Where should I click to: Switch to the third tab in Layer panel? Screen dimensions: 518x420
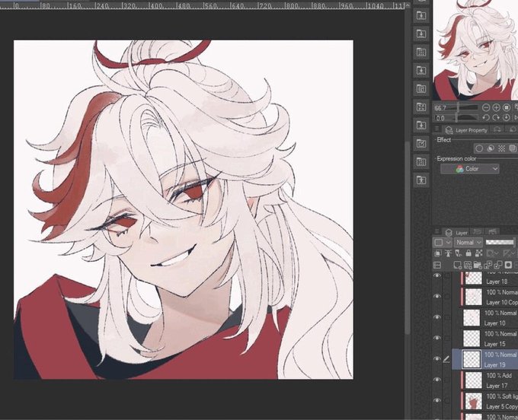[492, 232]
